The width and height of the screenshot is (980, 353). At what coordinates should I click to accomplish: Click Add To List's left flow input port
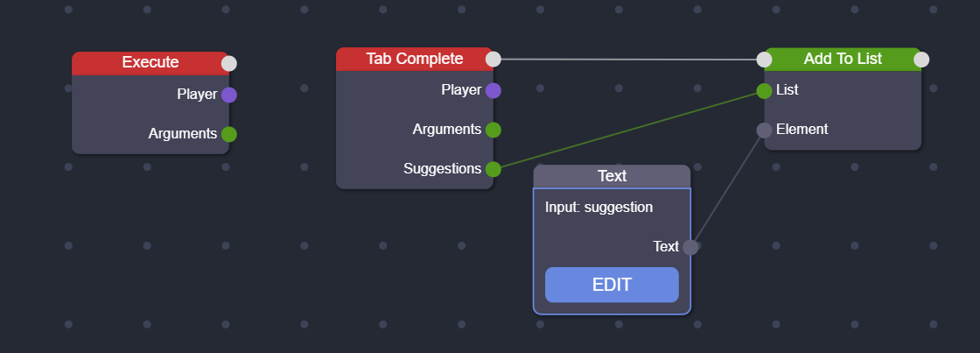pos(764,59)
